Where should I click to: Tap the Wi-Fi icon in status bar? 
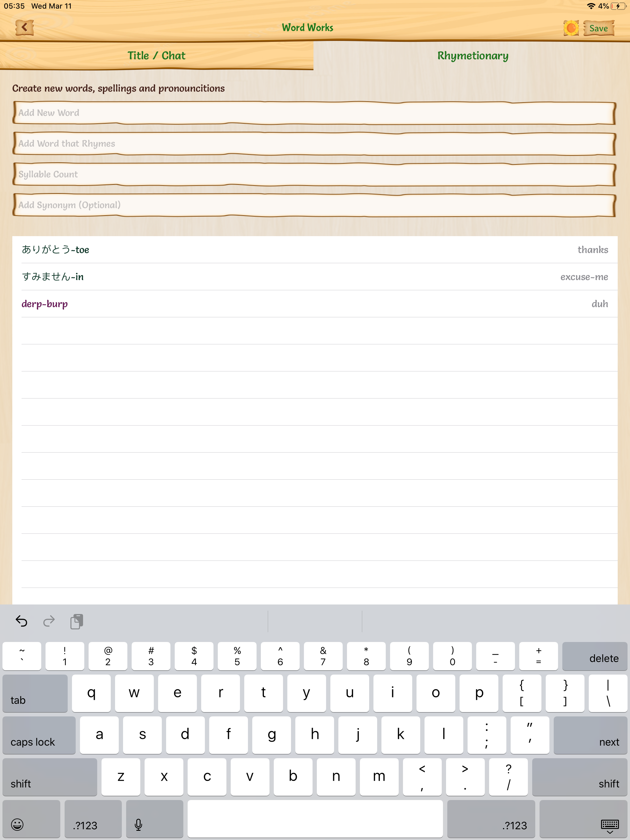point(591,6)
